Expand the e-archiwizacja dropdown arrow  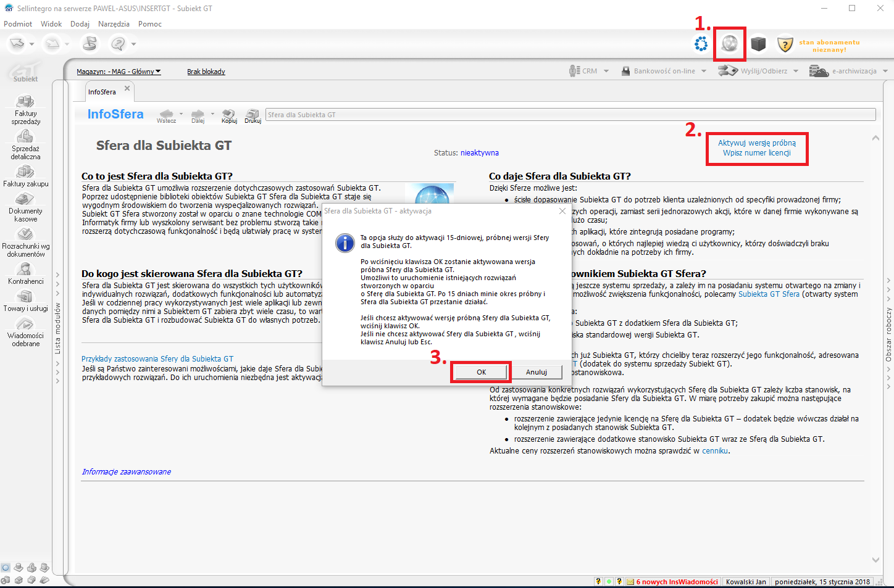click(x=885, y=71)
